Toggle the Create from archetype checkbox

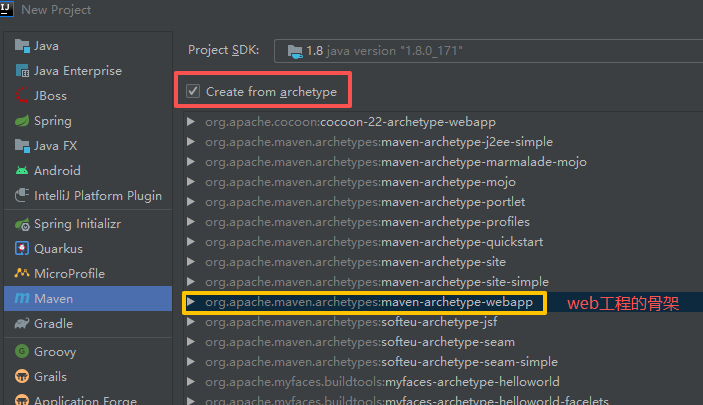193,91
